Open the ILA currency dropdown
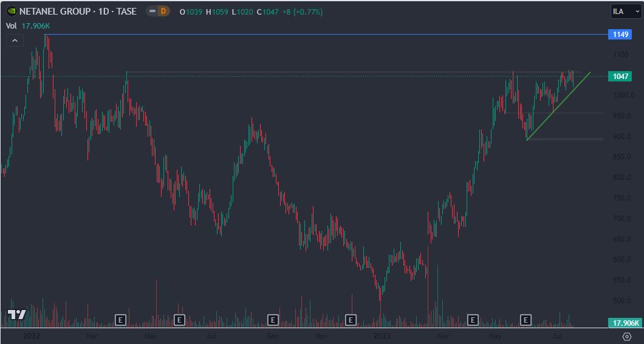 625,12
